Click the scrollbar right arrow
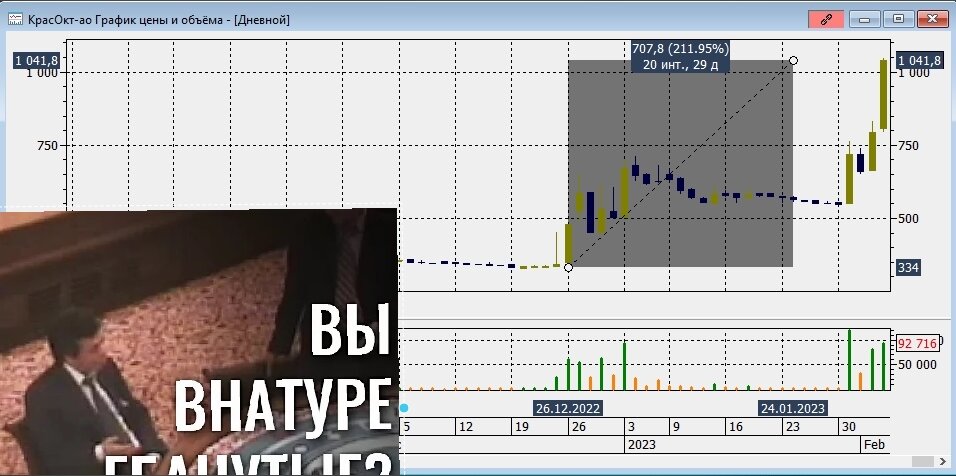The height and width of the screenshot is (476, 956). coord(944,461)
